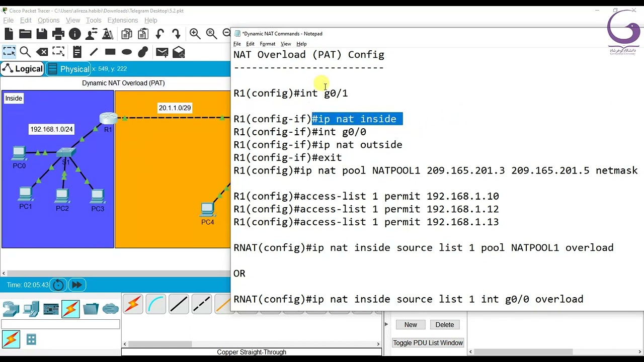Print the current workspace
644x362 pixels.
pyautogui.click(x=58, y=34)
